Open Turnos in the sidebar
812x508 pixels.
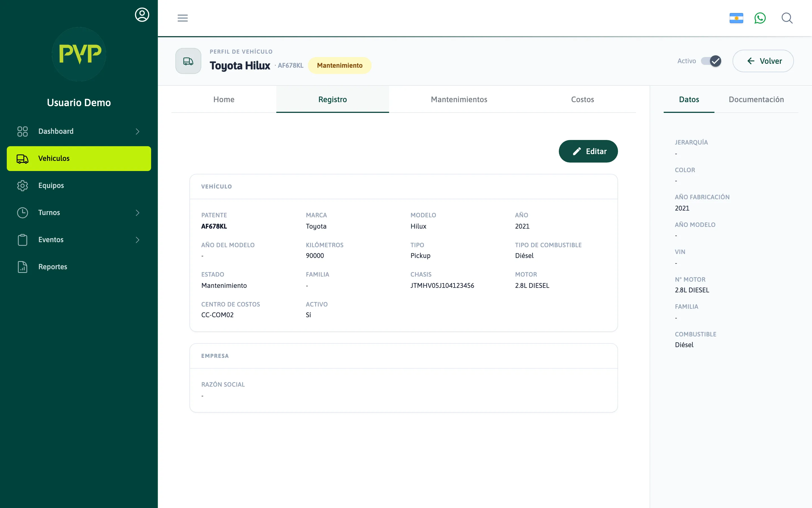[79, 213]
